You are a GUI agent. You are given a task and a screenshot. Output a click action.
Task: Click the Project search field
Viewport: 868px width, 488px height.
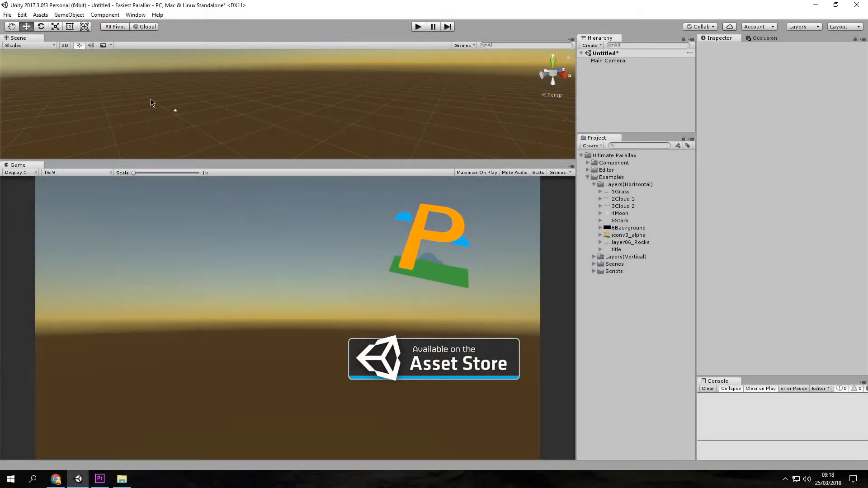639,145
